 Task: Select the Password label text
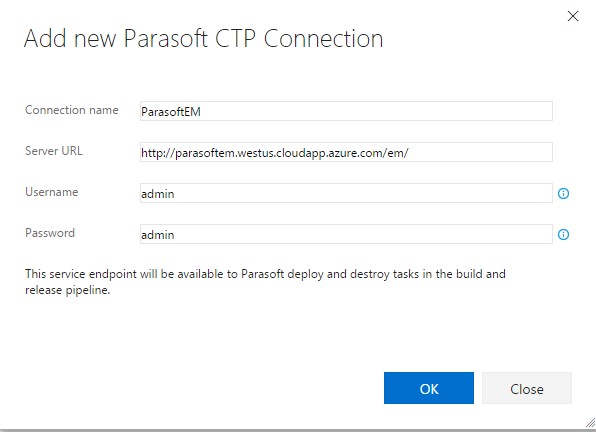(x=50, y=233)
